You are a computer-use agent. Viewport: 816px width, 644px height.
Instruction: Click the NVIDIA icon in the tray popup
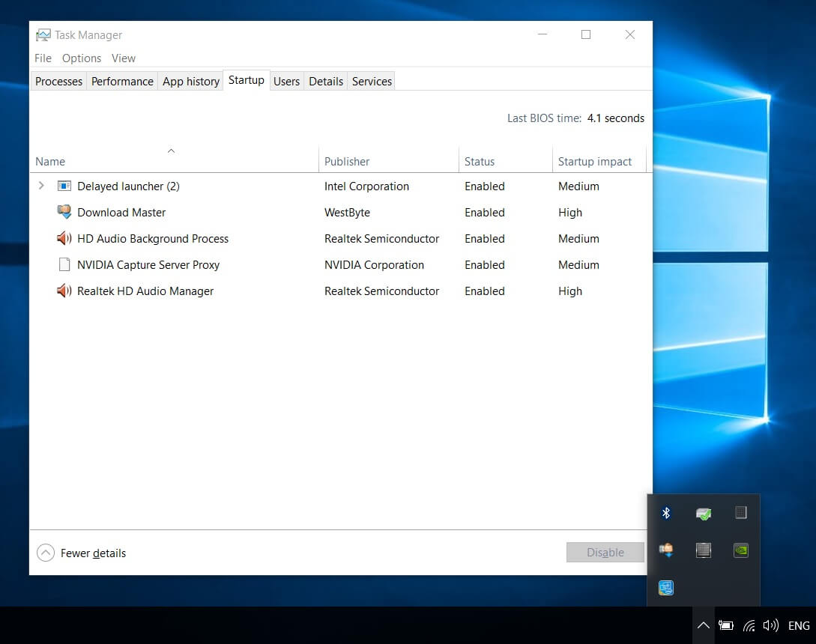tap(740, 550)
